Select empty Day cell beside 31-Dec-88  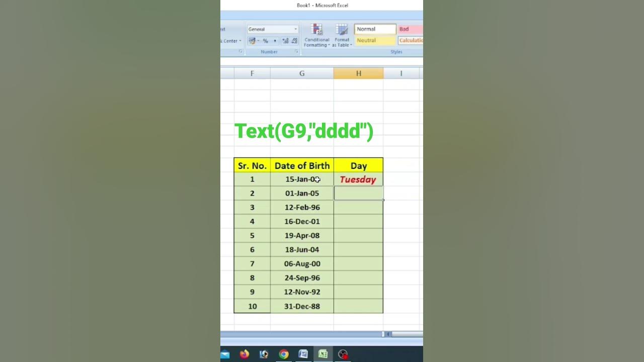click(358, 306)
